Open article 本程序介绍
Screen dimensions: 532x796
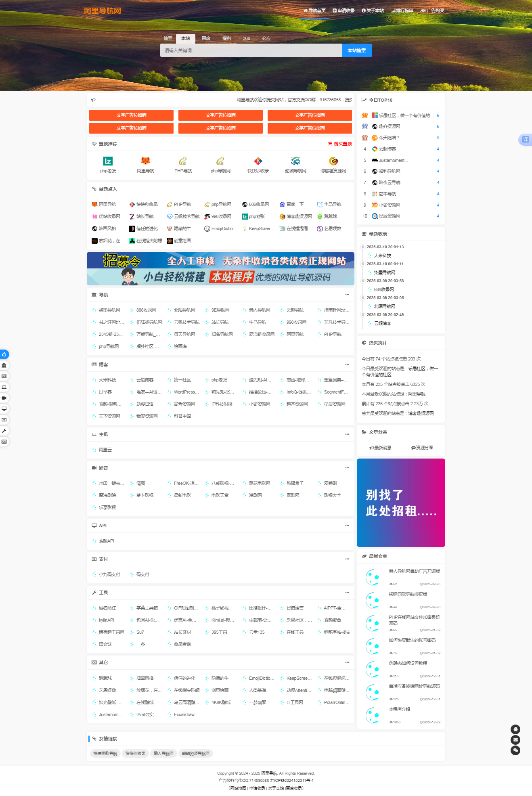tap(400, 709)
